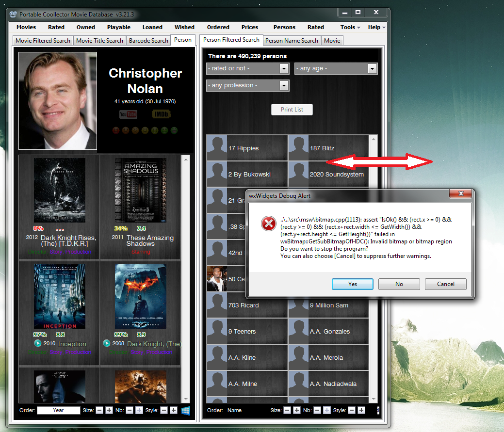The image size is (504, 432).
Task: Decrease Size in movie list panel
Action: point(99,410)
